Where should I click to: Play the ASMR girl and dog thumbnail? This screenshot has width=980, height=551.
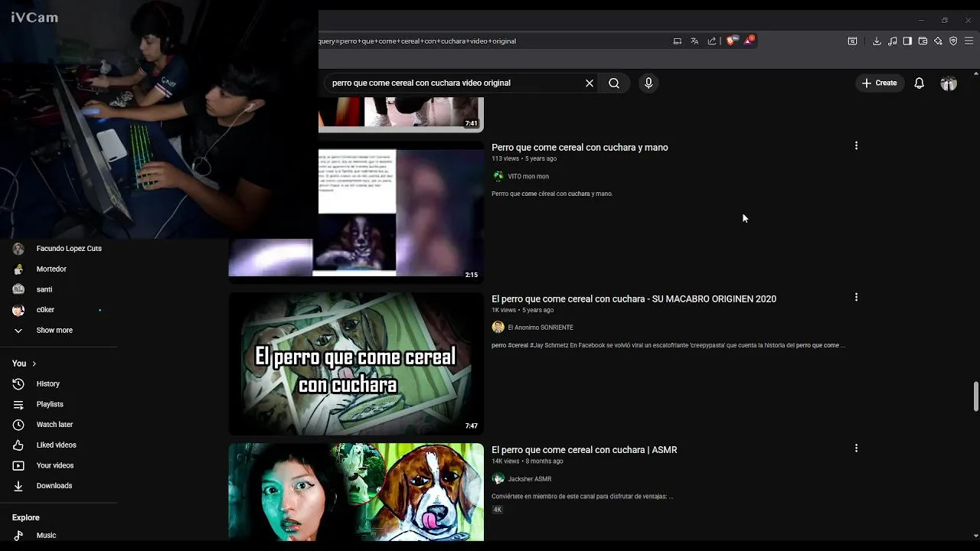[x=356, y=492]
